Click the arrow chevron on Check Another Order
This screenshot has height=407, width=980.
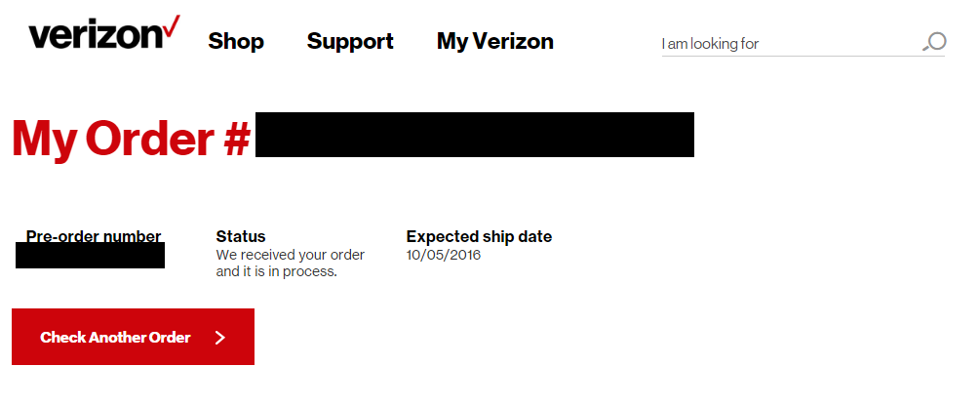tap(220, 338)
